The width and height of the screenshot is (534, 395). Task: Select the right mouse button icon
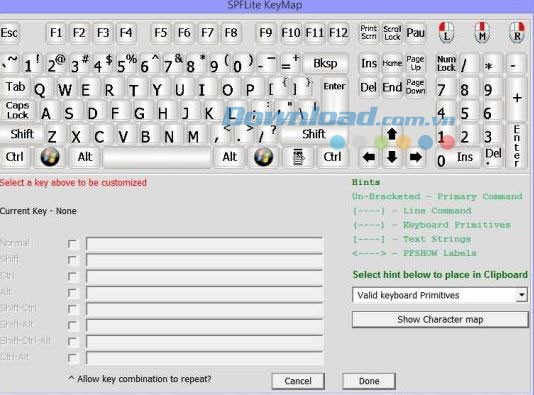coord(517,33)
